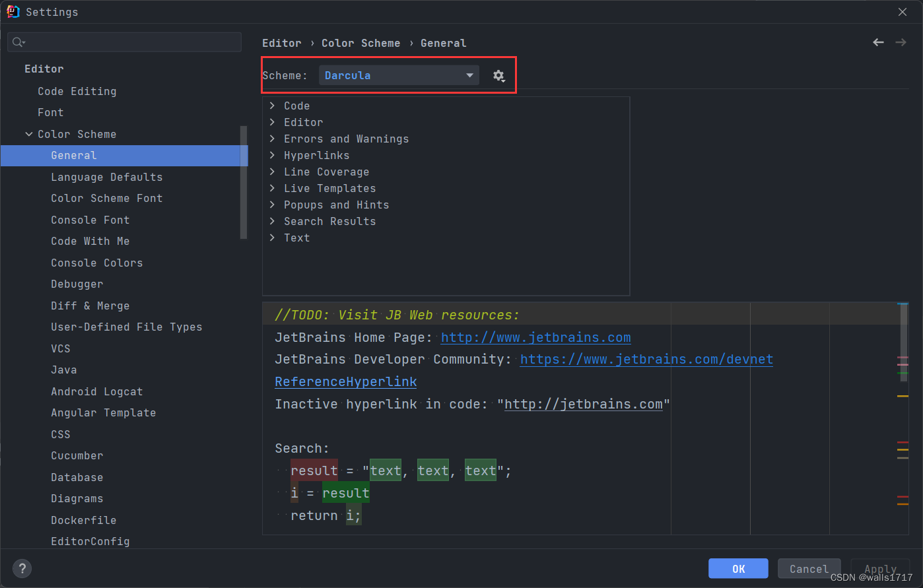Image resolution: width=923 pixels, height=588 pixels.
Task: Select the General color scheme page
Action: coord(124,155)
